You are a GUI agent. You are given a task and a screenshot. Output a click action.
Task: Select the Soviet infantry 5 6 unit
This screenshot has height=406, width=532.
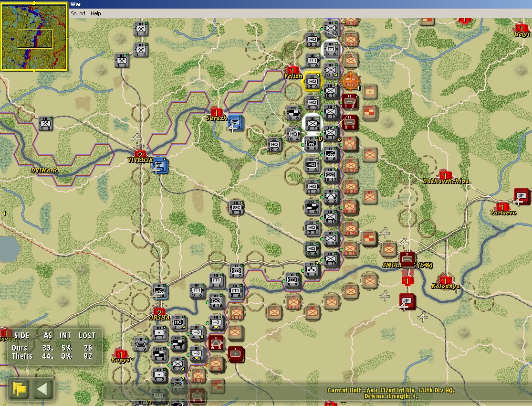(216, 364)
